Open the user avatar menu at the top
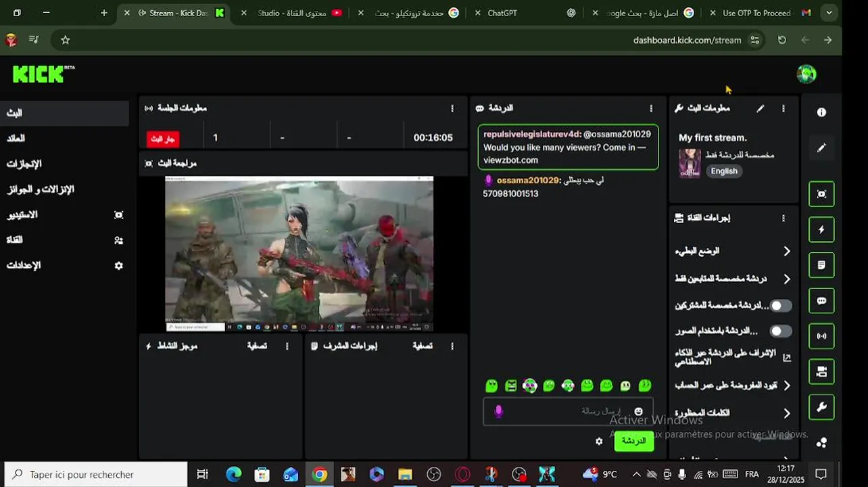This screenshot has width=868, height=487. coord(806,74)
